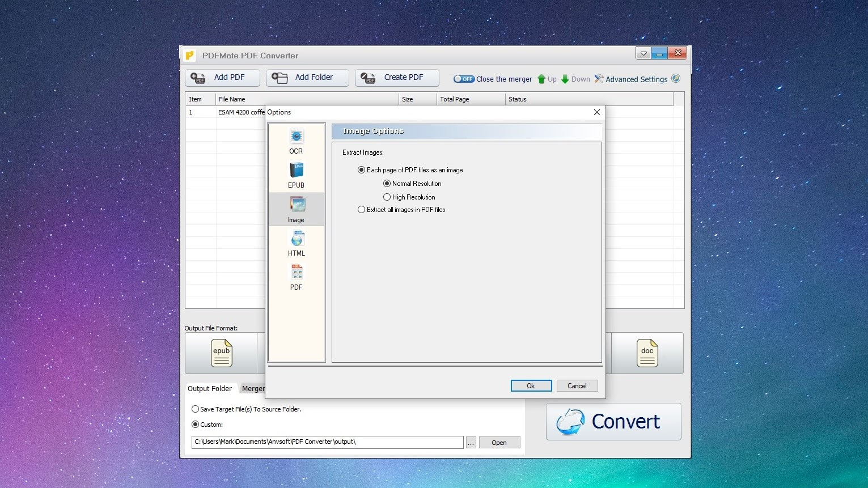Sort by the File Name column header
Image resolution: width=868 pixels, height=488 pixels.
click(x=307, y=99)
